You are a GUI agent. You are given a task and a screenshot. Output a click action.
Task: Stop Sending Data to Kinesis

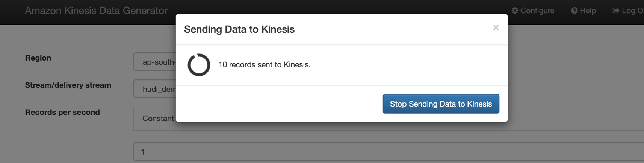pos(441,104)
